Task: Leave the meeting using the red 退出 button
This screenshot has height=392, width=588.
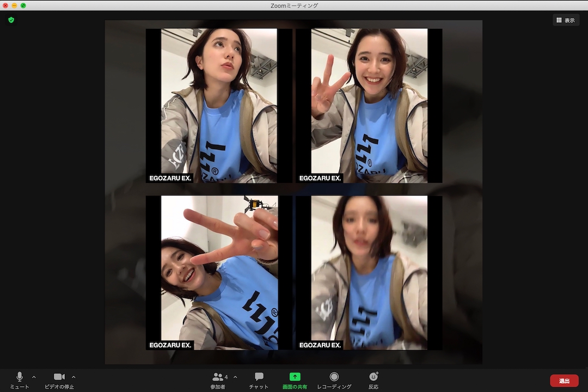Action: pyautogui.click(x=564, y=381)
